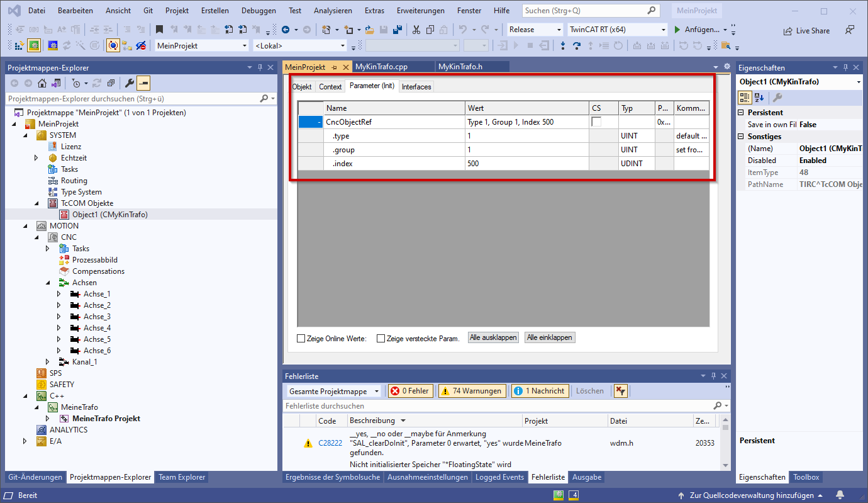Select Object1 (CMyKinTrafo) in the tree

click(x=110, y=215)
